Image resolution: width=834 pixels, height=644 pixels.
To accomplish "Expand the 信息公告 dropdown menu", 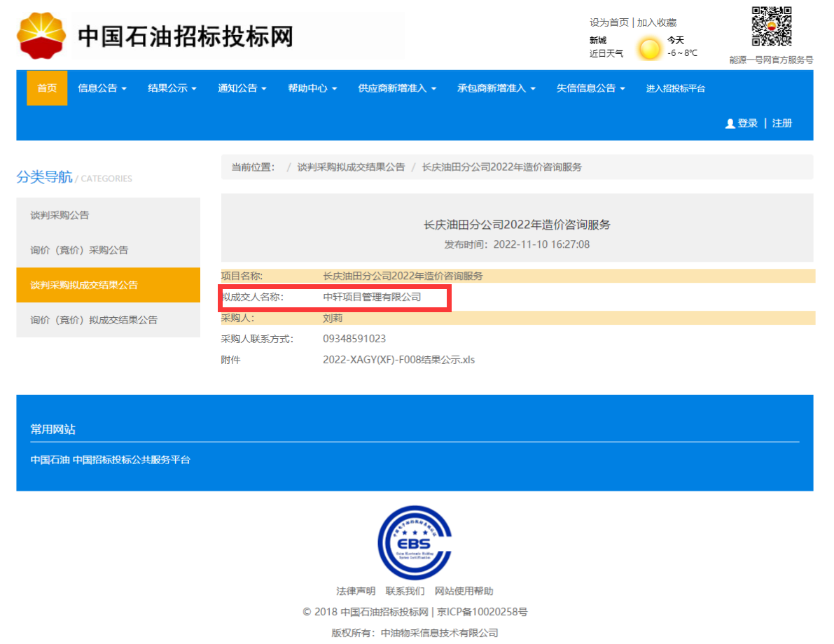I will [102, 88].
